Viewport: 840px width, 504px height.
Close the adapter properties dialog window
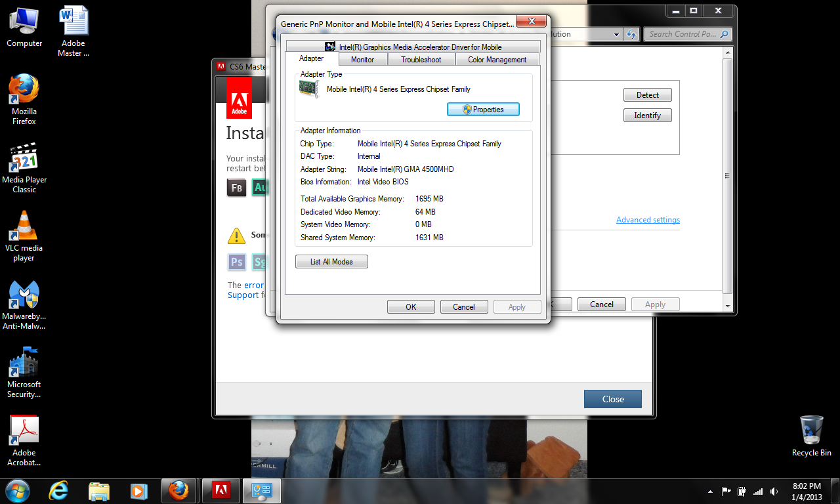[x=532, y=22]
